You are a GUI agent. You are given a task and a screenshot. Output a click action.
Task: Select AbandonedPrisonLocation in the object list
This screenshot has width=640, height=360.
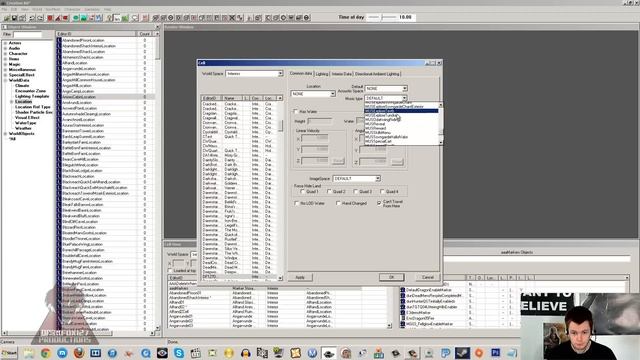[83, 40]
